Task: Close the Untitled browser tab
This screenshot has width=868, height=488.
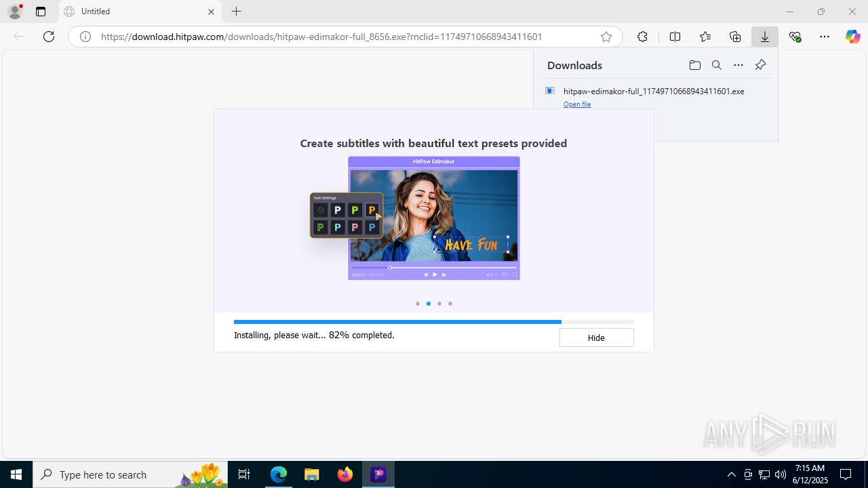Action: [211, 12]
